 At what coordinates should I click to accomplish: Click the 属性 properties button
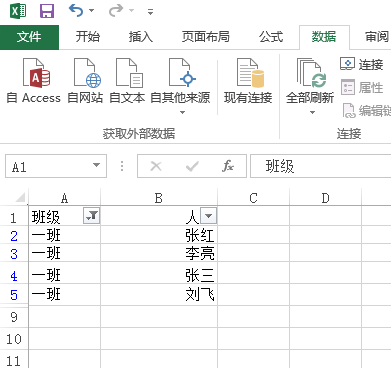(x=362, y=88)
